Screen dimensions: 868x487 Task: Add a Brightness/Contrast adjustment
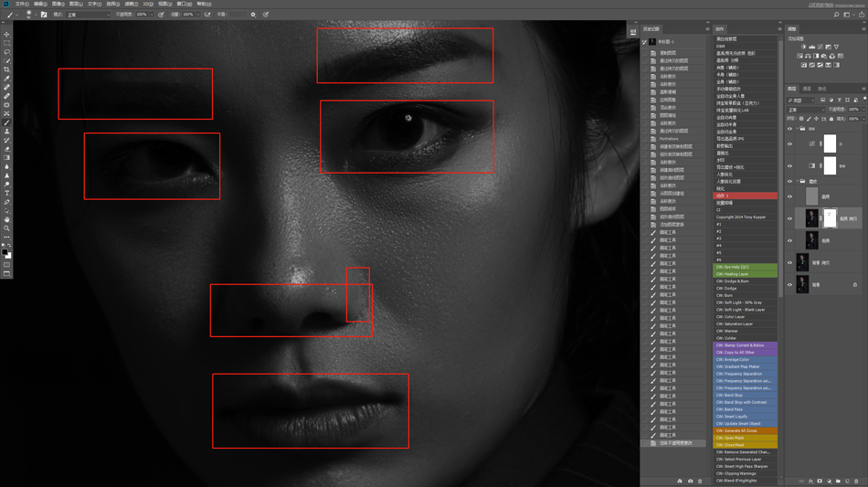[x=803, y=47]
